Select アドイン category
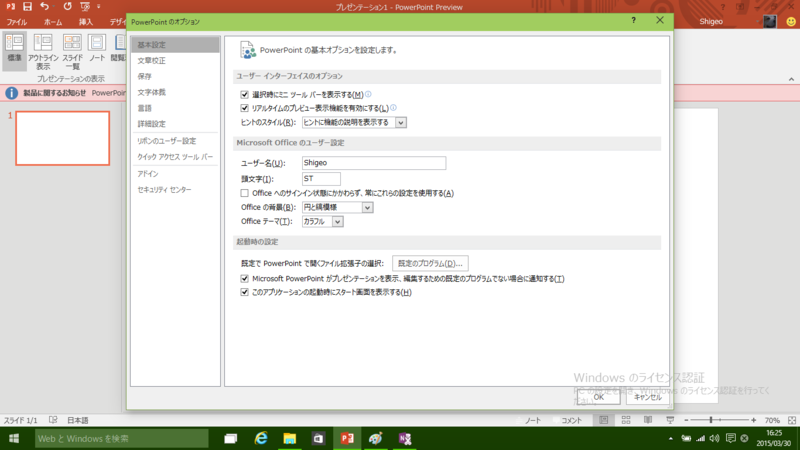The image size is (800, 450). pos(176,174)
